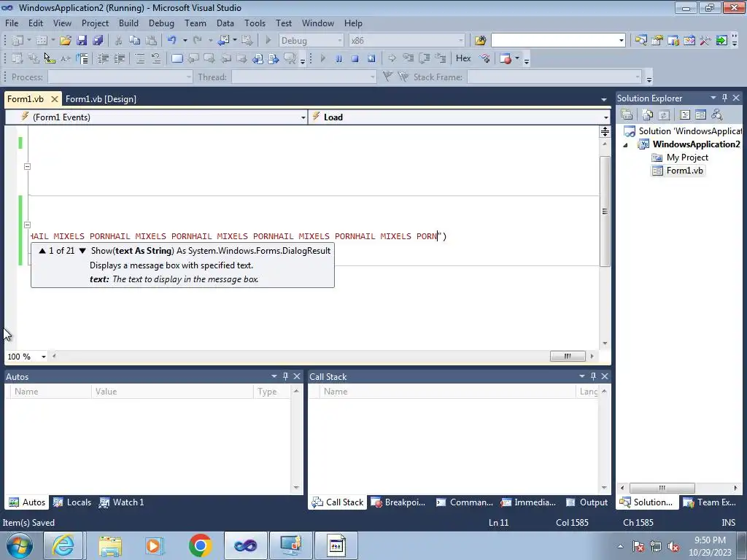Switch to the Locals tab
Screen dimensions: 747x560
click(72, 502)
